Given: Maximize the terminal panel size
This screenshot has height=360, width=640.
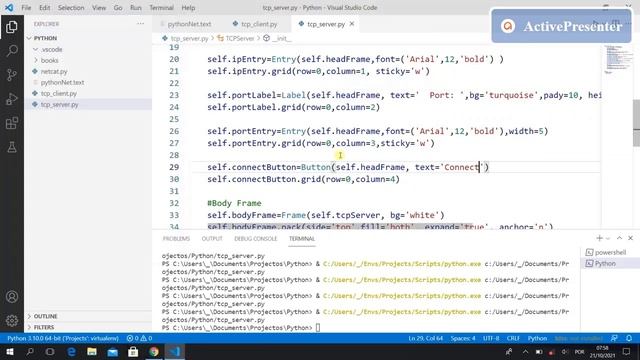Looking at the screenshot, I should click(619, 238).
